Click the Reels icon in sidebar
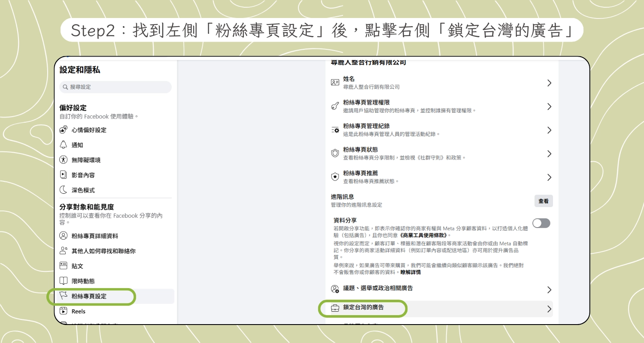 coord(64,311)
